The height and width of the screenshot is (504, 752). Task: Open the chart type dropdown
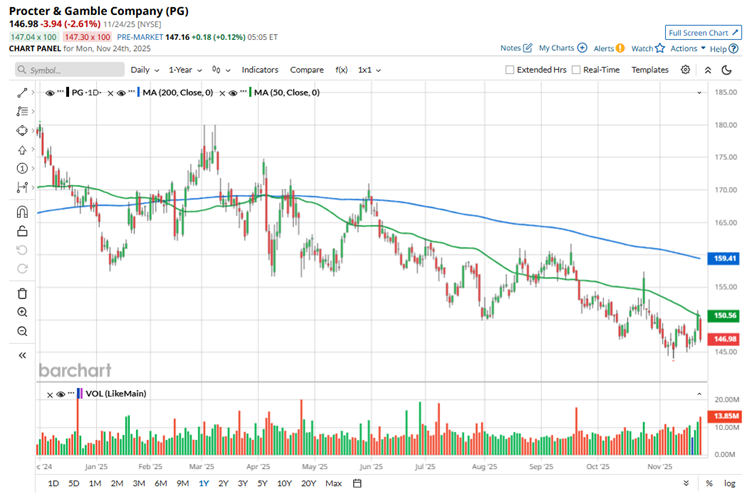(221, 70)
